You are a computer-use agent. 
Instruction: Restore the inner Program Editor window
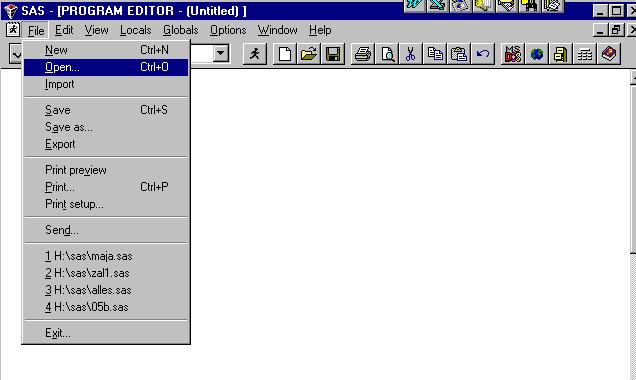[x=617, y=30]
